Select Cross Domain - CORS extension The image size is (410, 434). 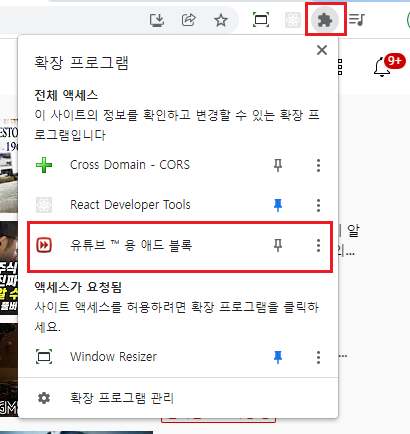tap(130, 165)
